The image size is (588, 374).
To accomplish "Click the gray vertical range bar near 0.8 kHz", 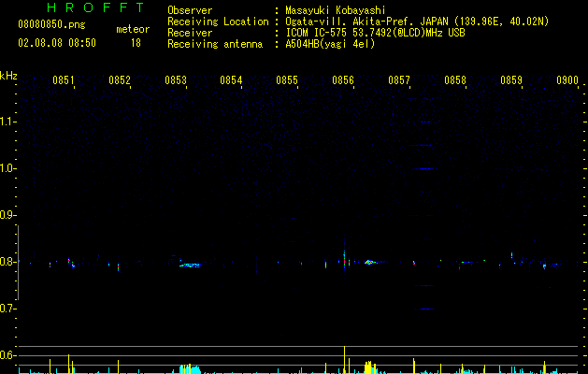I will point(18,262).
